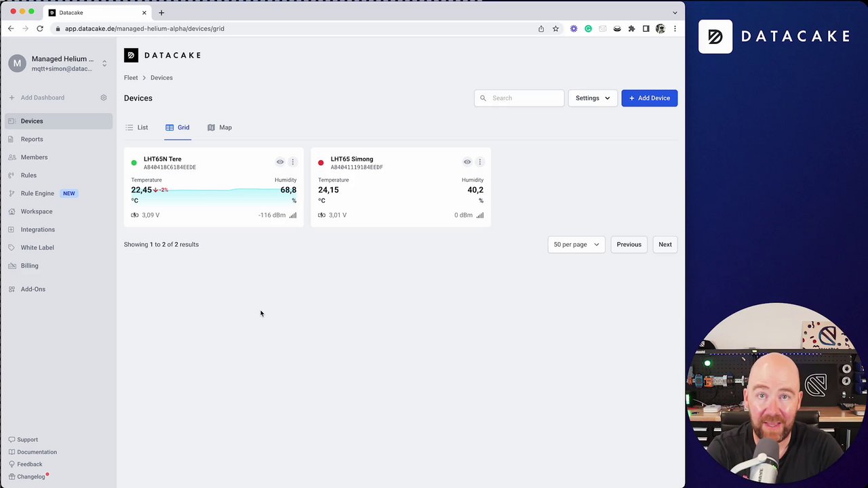Toggle eye icon on LHT65N Tere card
Viewport: 868px width, 488px height.
click(280, 162)
